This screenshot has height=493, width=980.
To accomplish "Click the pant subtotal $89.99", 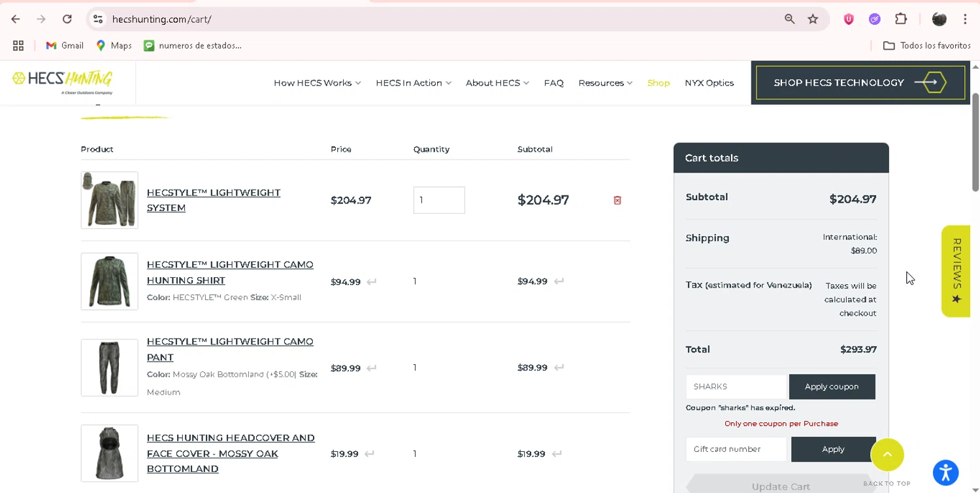I will tap(532, 367).
